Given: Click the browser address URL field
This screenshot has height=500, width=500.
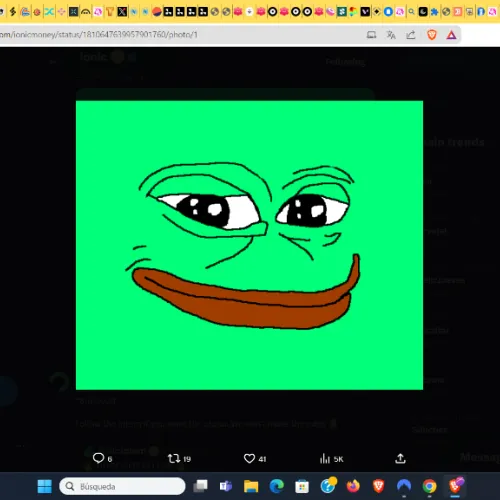Looking at the screenshot, I should point(180,35).
